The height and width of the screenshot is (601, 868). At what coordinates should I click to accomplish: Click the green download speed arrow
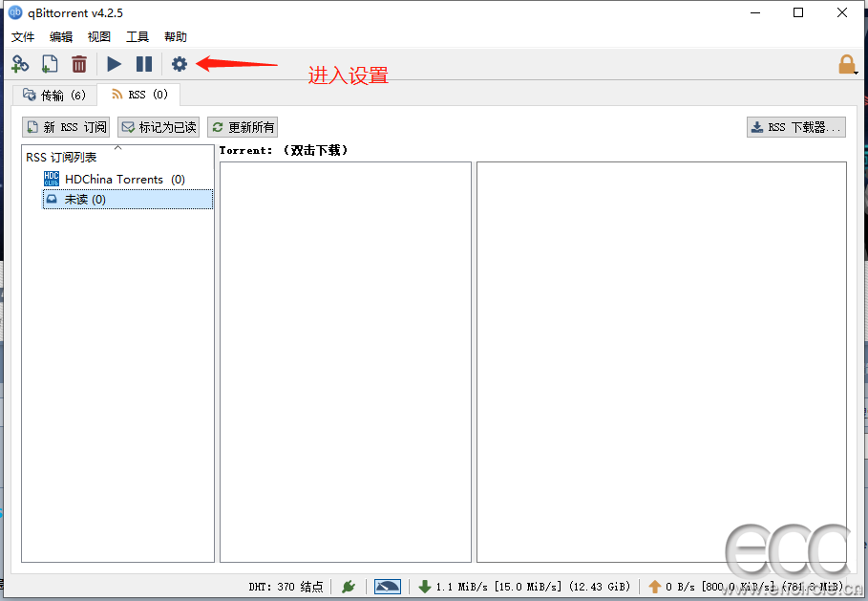(425, 587)
